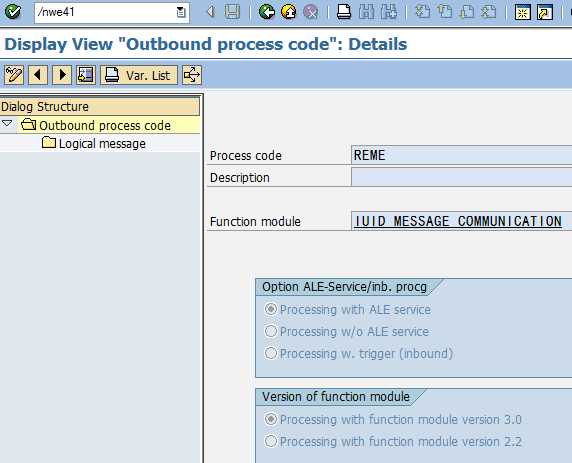Viewport: 572px width, 463px height.
Task: Click the Dialog Structure header
Action: [100, 107]
